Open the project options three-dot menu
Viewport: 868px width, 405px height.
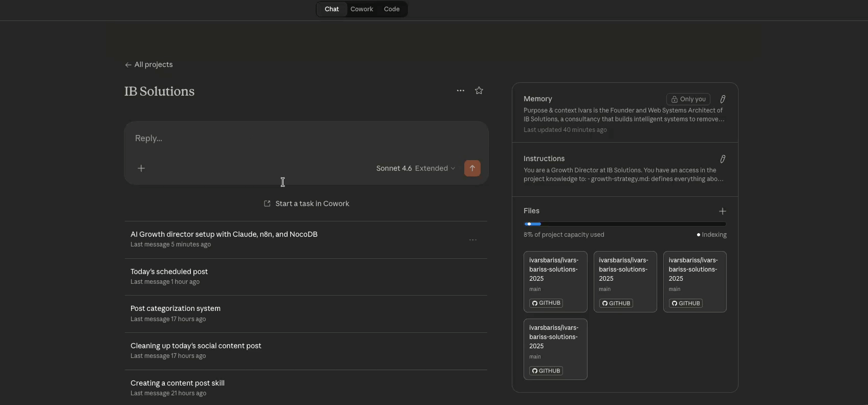click(x=461, y=91)
